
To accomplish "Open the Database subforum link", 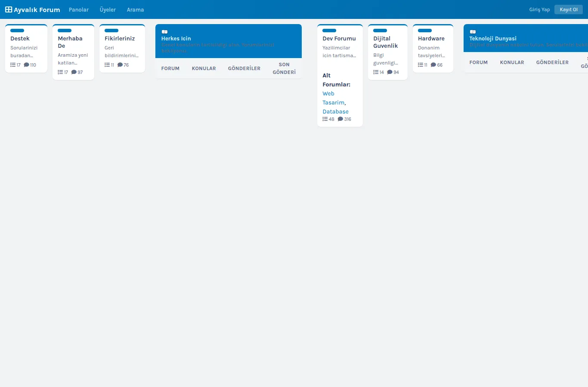I will tap(336, 111).
